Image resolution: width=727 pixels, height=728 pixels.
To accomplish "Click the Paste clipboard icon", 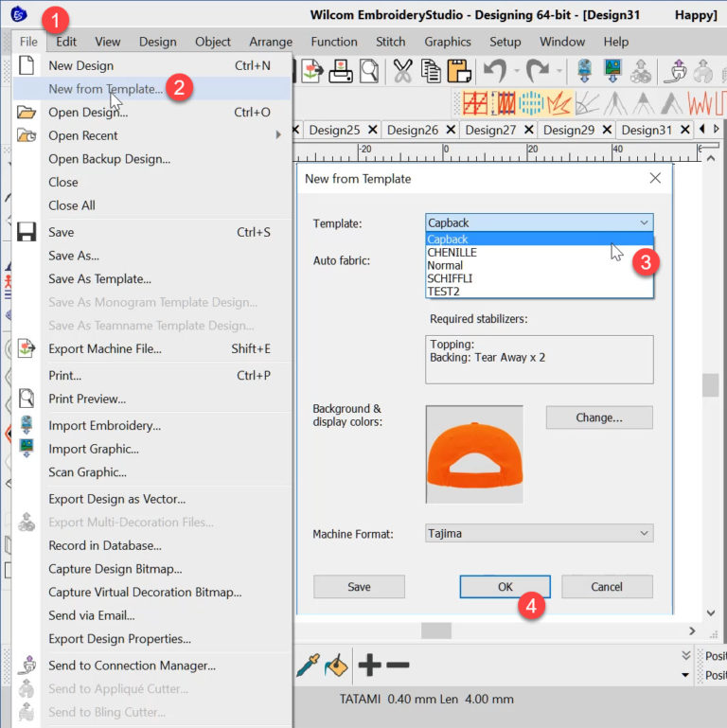I will tap(459, 71).
